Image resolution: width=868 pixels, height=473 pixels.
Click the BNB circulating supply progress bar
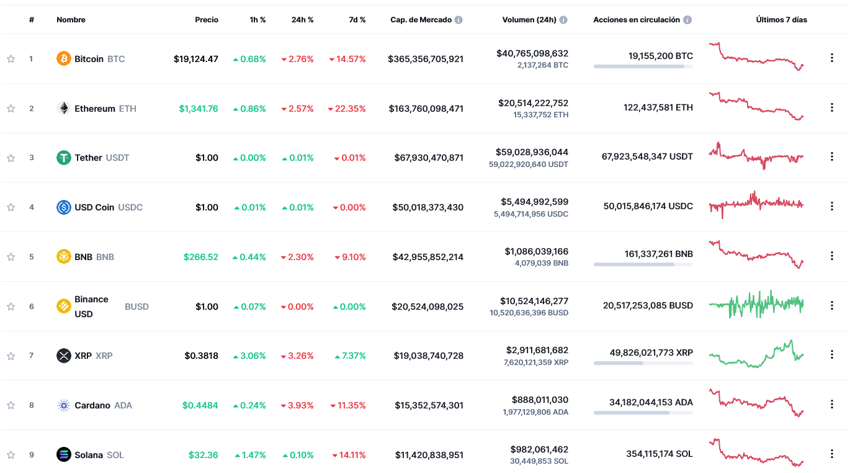coord(643,264)
